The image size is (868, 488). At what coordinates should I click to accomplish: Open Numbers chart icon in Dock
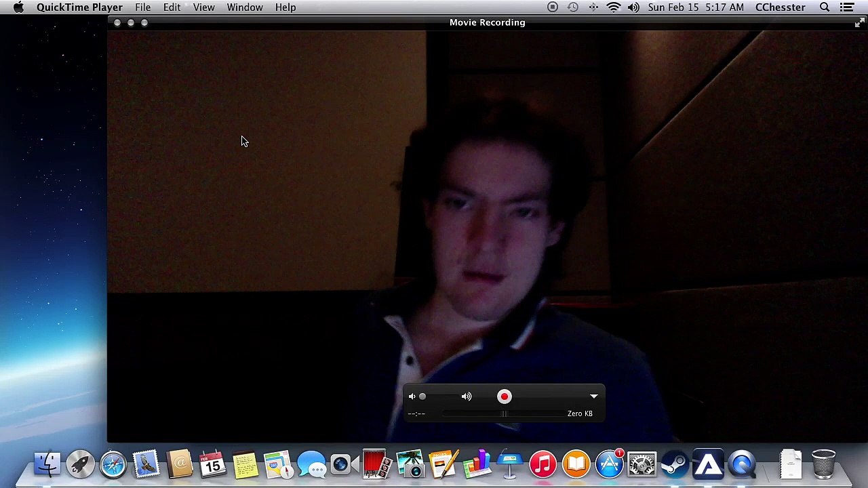477,465
